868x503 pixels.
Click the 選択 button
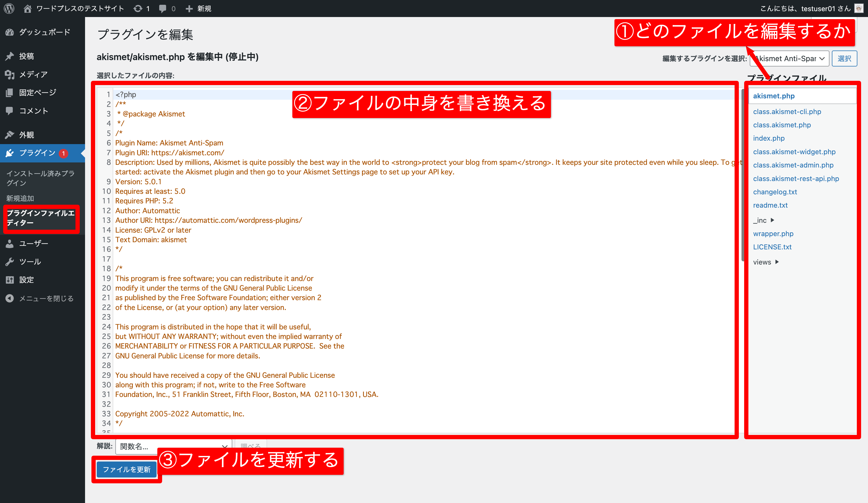pyautogui.click(x=844, y=58)
